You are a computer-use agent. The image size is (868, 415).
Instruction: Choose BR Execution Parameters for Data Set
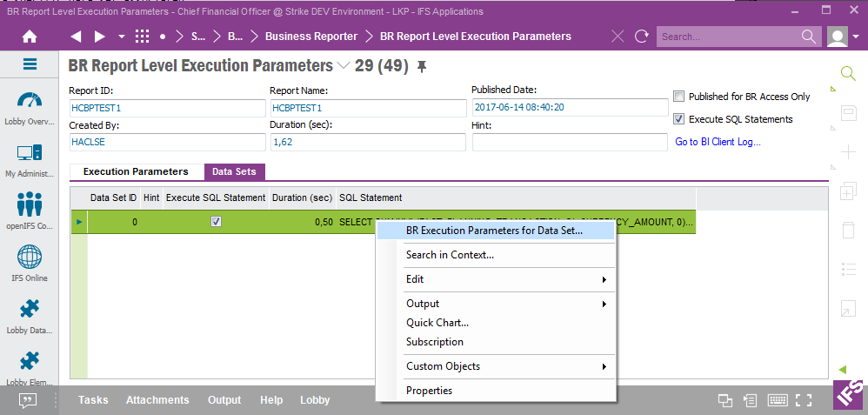pyautogui.click(x=496, y=231)
